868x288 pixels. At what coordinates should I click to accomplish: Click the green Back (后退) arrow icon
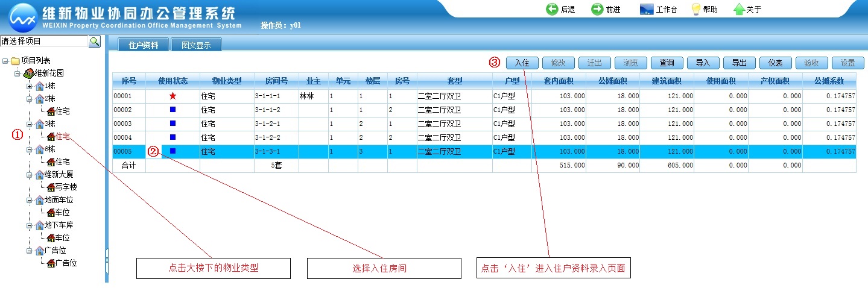point(552,9)
